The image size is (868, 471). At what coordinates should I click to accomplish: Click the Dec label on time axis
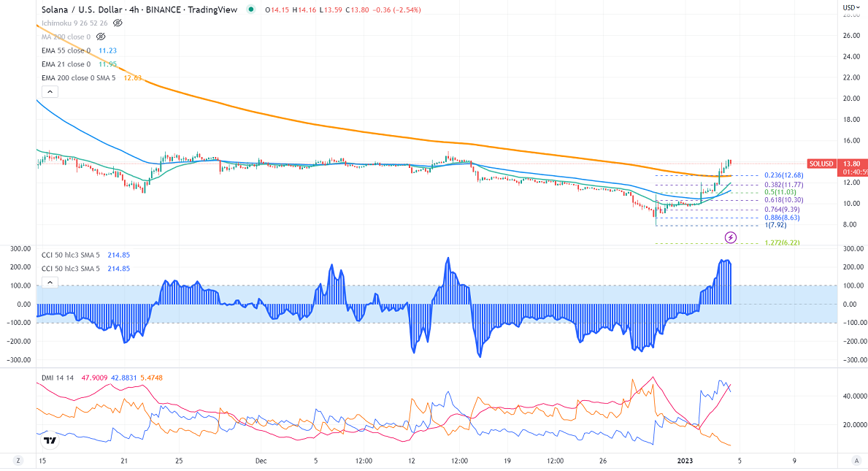(261, 461)
